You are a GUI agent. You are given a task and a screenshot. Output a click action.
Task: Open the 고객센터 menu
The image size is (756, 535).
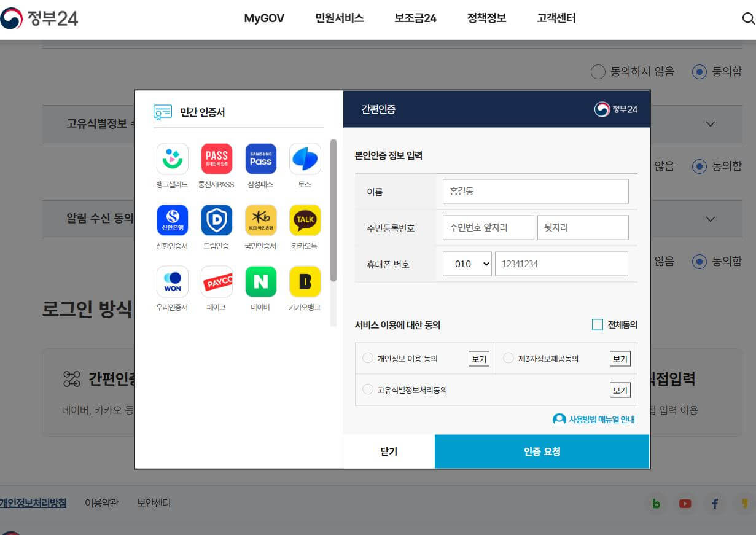[x=556, y=18]
